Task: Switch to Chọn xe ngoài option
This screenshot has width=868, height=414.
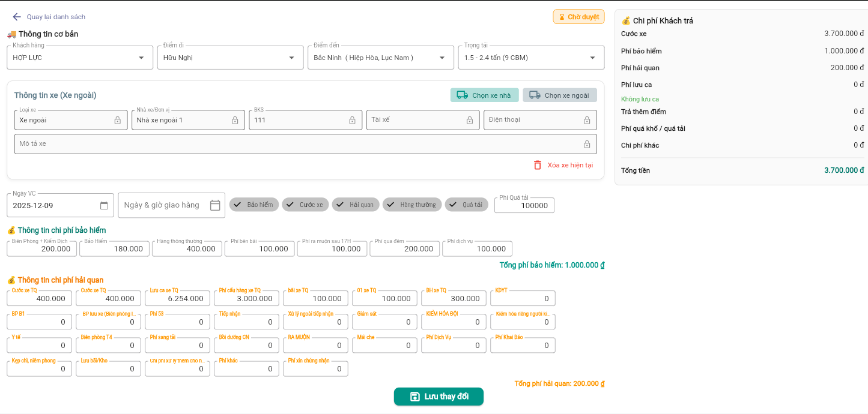Action: [x=559, y=95]
